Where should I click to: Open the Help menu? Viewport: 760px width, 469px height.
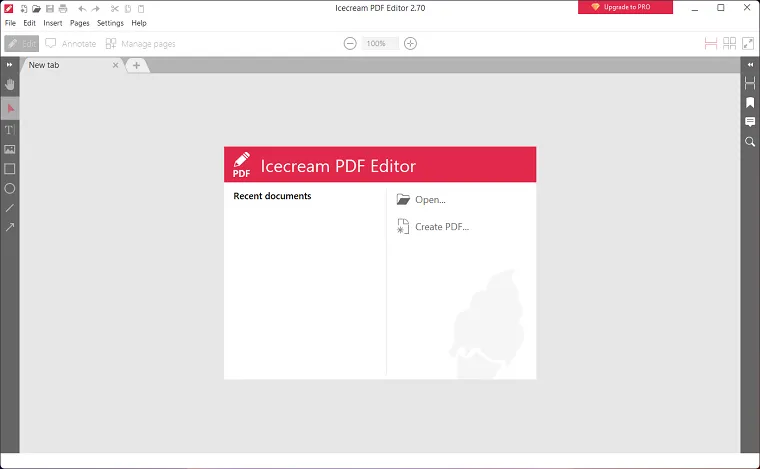click(x=139, y=23)
